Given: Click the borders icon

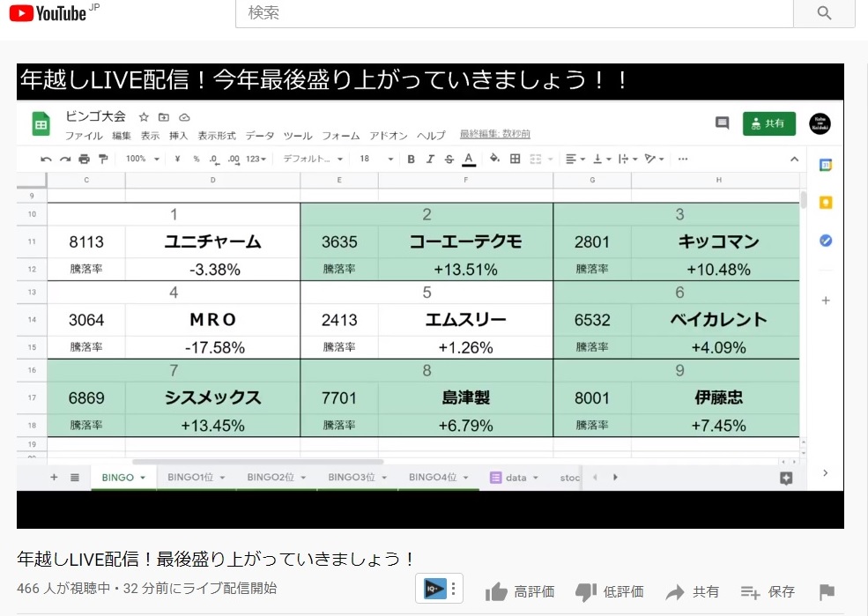Looking at the screenshot, I should click(515, 159).
